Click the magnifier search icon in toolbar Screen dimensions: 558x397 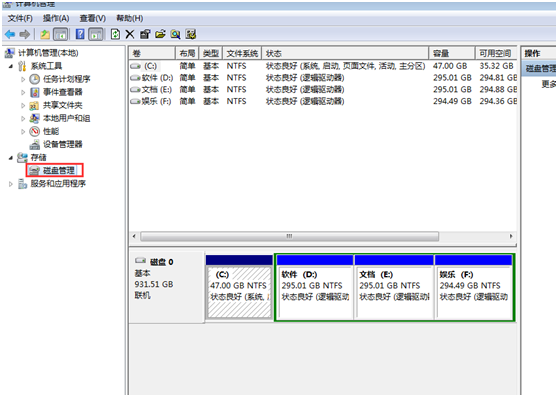click(x=175, y=35)
